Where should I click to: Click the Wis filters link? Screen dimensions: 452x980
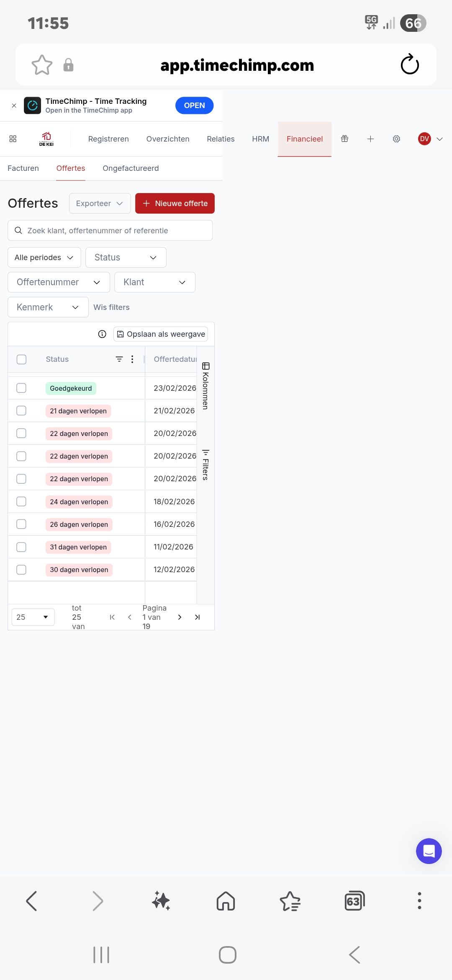[111, 307]
